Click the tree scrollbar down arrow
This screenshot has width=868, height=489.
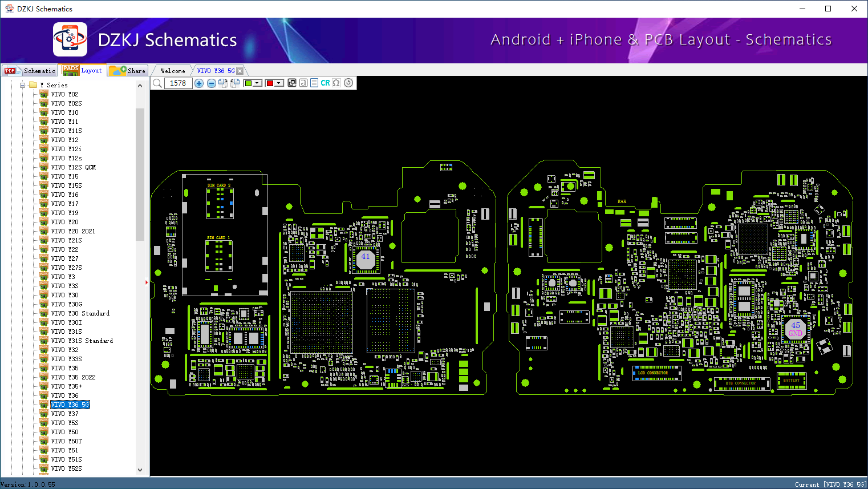coord(140,470)
